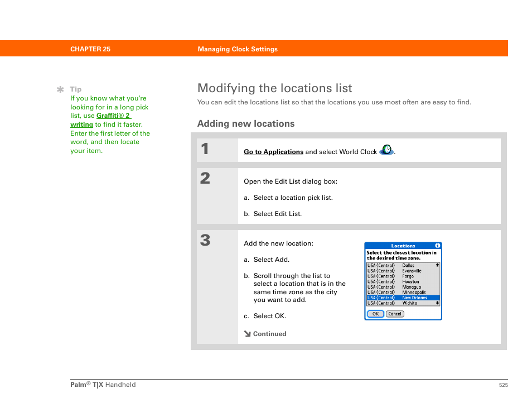Click the 'Adding new locations' subheading
Image resolution: width=532 pixels, height=412 pixels.
[x=246, y=123]
